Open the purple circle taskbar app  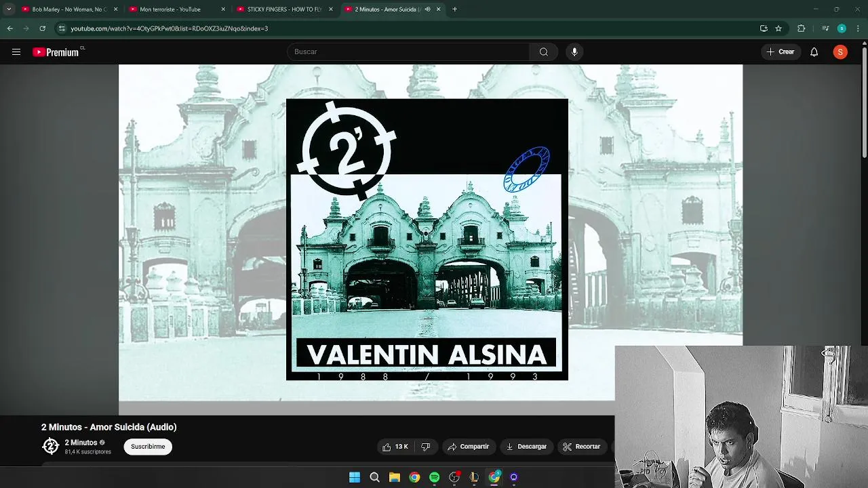pos(514,477)
